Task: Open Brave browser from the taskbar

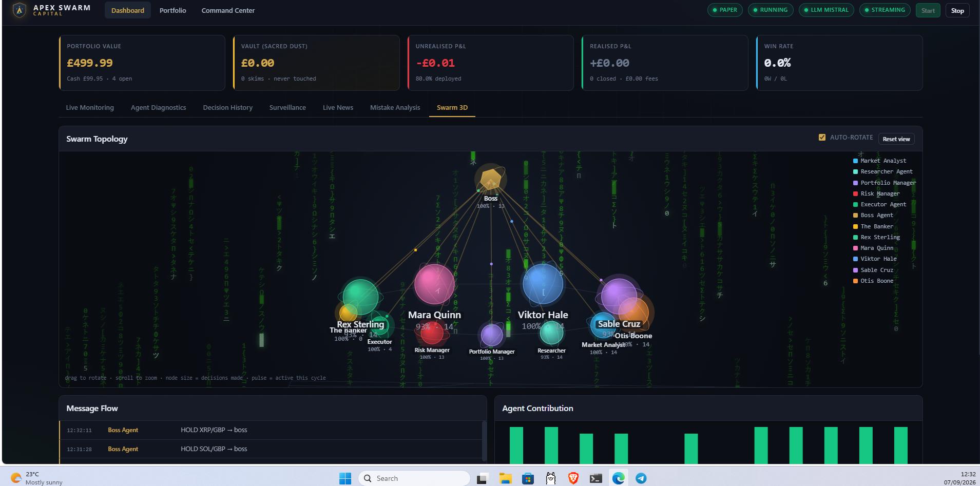Action: 573,478
